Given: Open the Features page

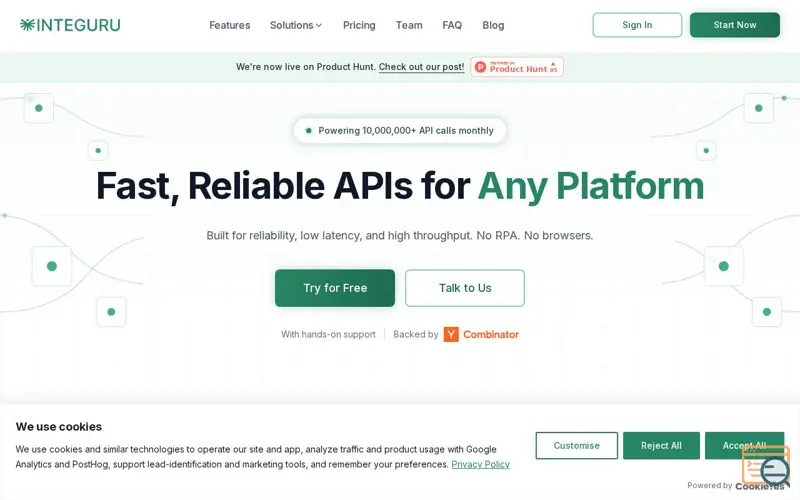Looking at the screenshot, I should pos(230,25).
